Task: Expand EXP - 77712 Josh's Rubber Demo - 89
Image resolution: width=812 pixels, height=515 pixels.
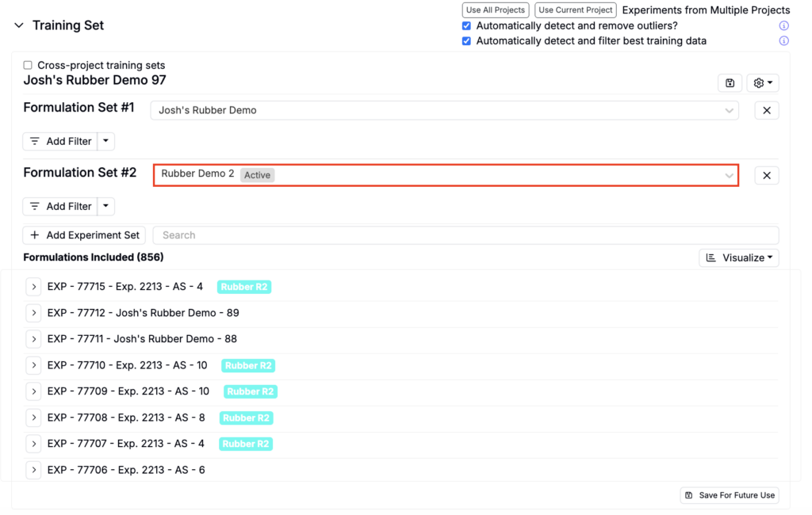Action: [x=33, y=313]
